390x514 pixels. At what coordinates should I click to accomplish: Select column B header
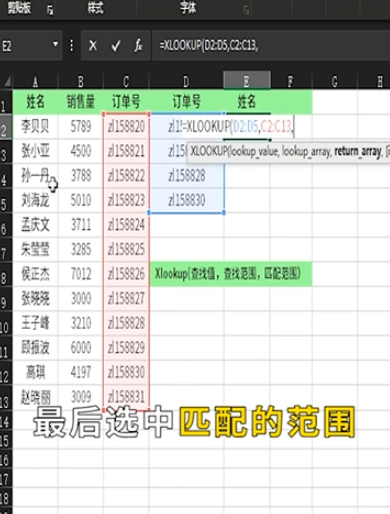pos(81,81)
